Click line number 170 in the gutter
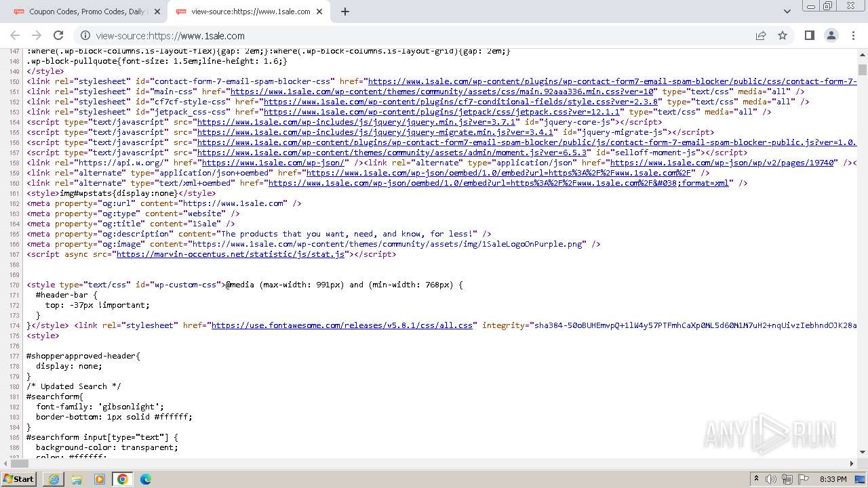The width and height of the screenshot is (868, 488). [x=14, y=285]
